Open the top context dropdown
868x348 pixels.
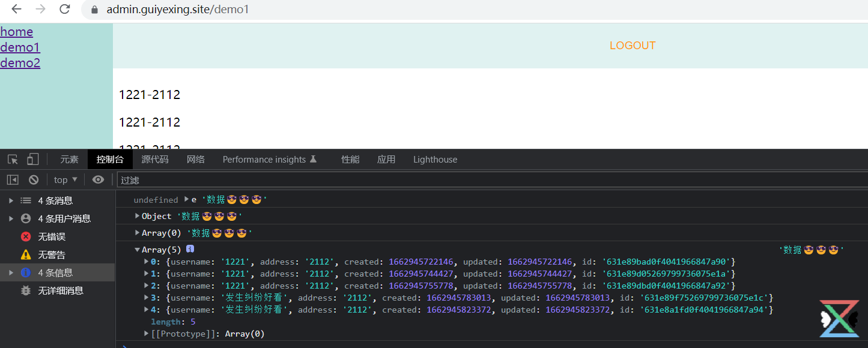[65, 179]
